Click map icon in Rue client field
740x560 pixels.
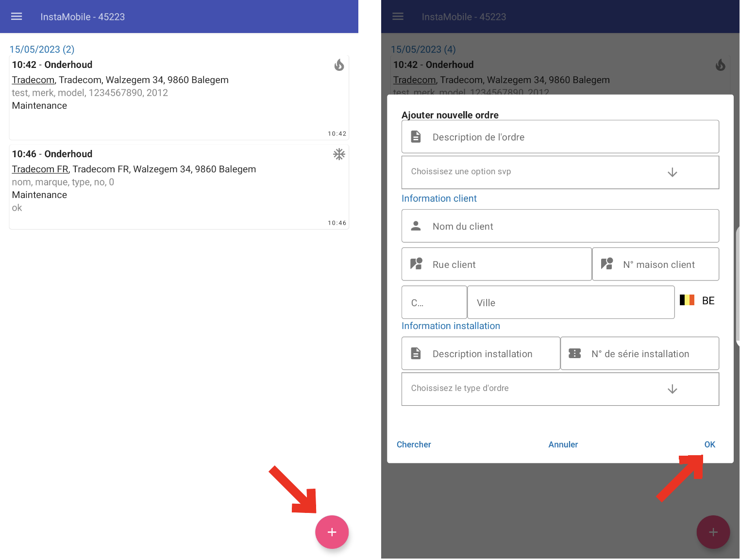pyautogui.click(x=416, y=264)
